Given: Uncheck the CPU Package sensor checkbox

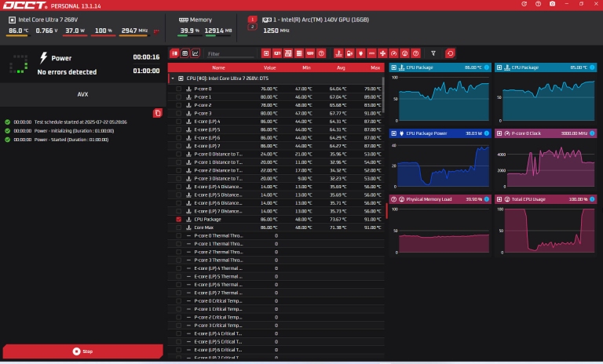Looking at the screenshot, I should [x=178, y=220].
